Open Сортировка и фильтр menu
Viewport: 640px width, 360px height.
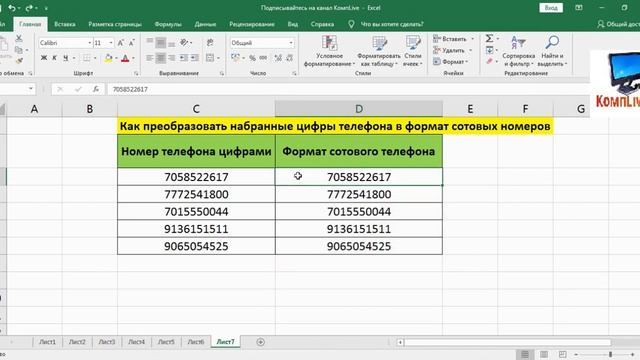(519, 51)
